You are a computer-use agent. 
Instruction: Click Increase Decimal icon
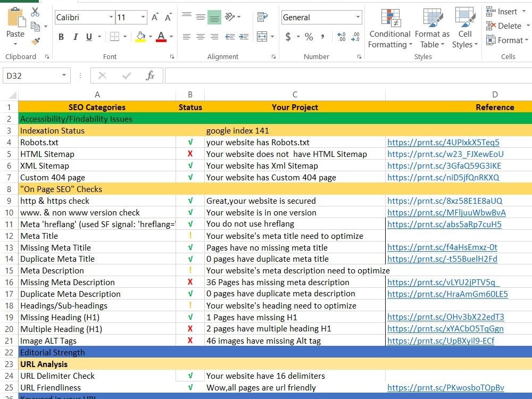coord(342,37)
